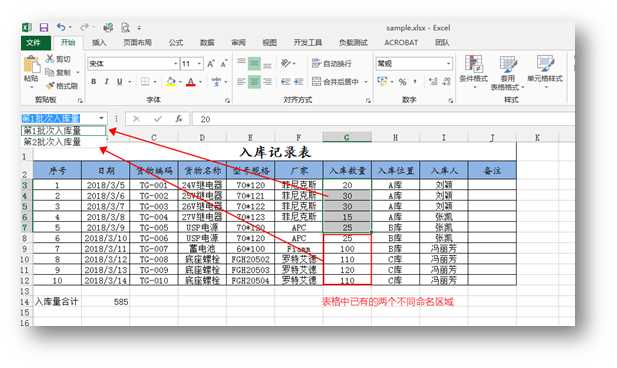Switch to the Insert (插入) tab

coord(99,43)
